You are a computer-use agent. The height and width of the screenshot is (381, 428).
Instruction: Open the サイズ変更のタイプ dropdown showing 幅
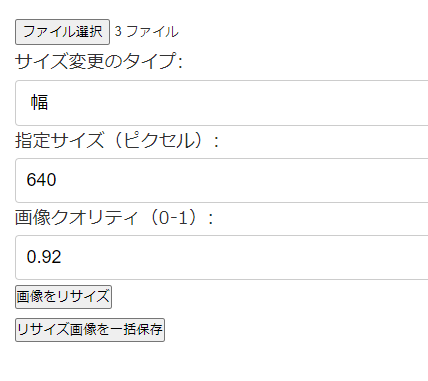pos(222,103)
